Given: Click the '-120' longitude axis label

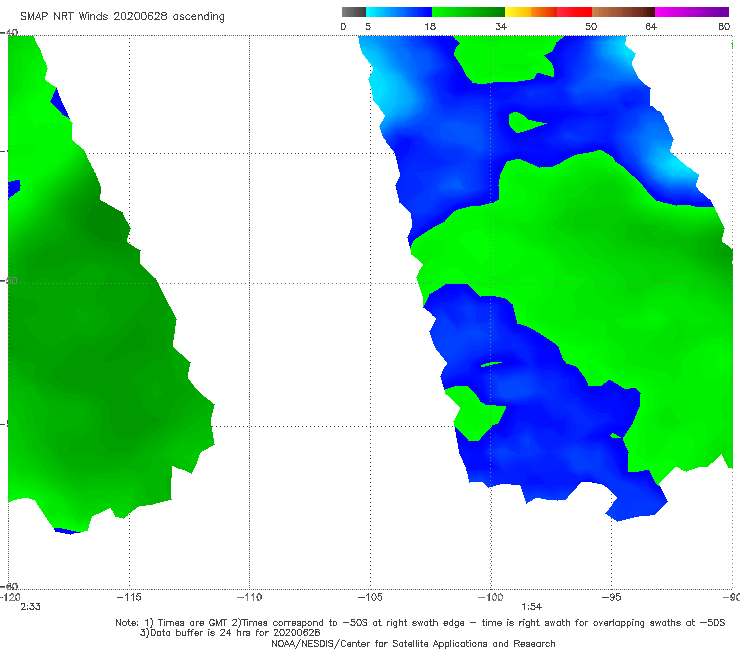Looking at the screenshot, I should tap(10, 597).
